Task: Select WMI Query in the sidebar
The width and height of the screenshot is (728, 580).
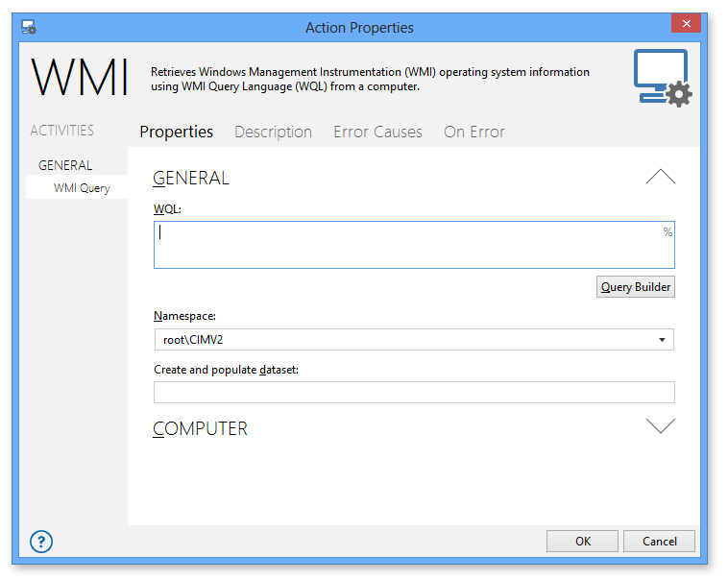Action: (x=82, y=188)
